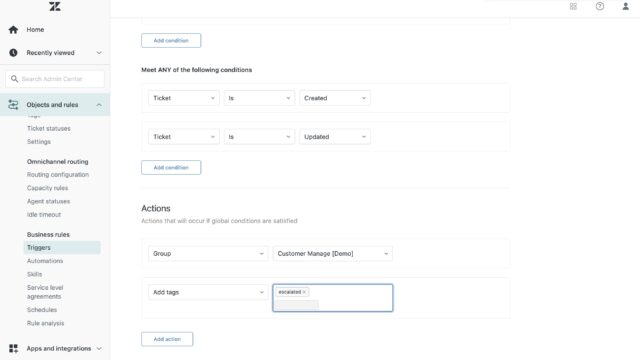Image resolution: width=640 pixels, height=360 pixels.
Task: Click the Zendesk logo icon
Action: [55, 6]
